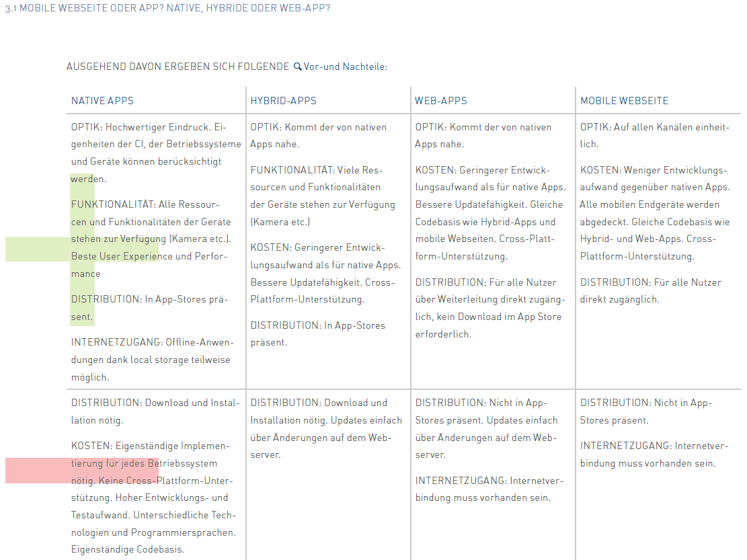Screen dimensions: 747x560
Task: Select the WEB-APPS column header
Action: pos(441,101)
